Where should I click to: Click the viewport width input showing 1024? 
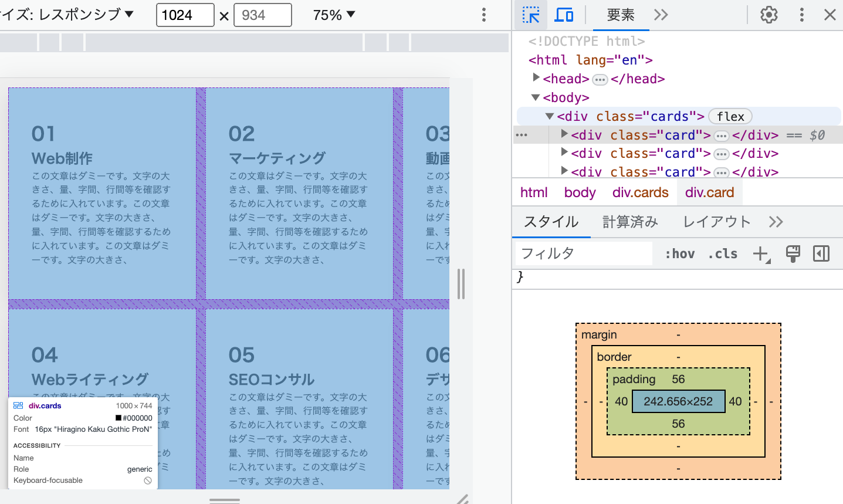coord(185,15)
